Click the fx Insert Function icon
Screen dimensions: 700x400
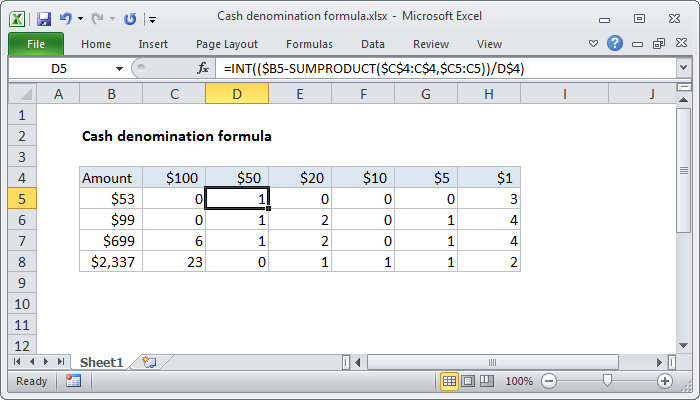coord(203,68)
